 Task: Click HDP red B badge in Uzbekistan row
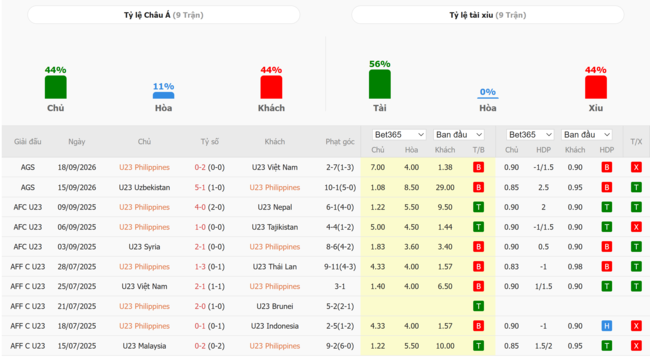(x=606, y=187)
